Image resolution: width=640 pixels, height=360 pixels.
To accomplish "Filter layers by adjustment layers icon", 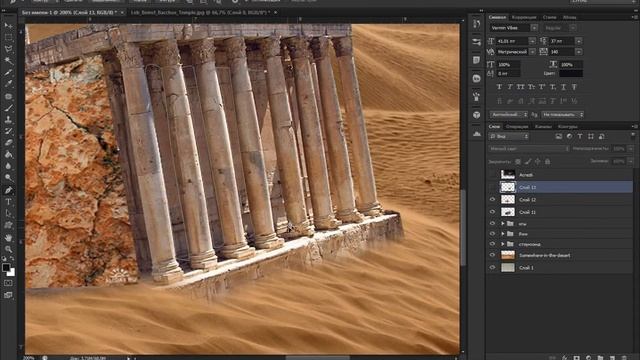I will 569,136.
